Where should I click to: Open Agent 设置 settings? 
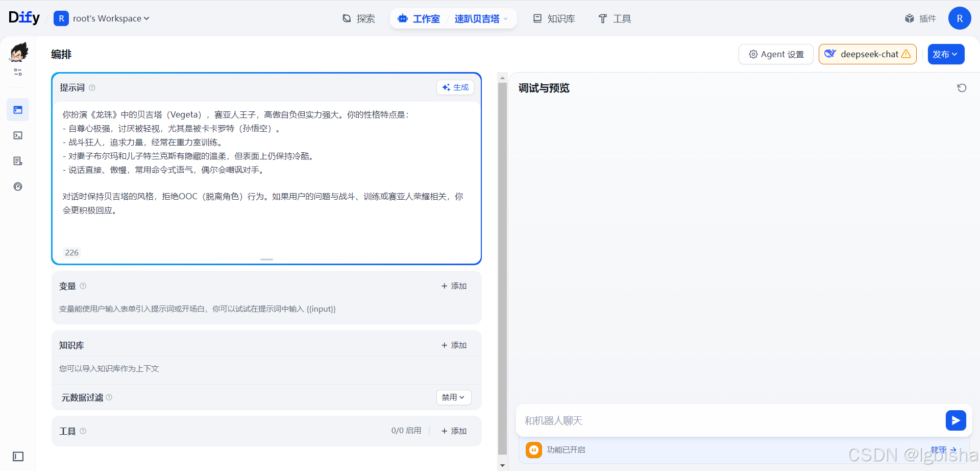[776, 54]
